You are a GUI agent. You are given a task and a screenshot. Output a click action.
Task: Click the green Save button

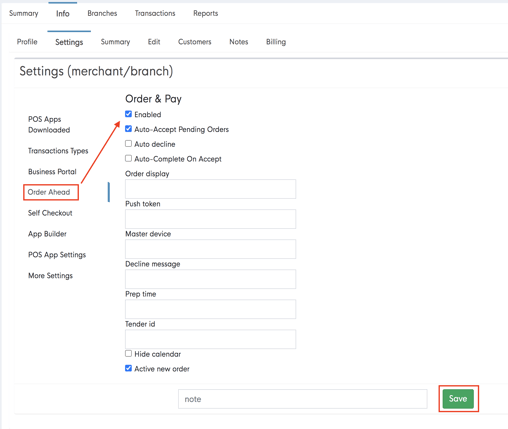pyautogui.click(x=458, y=399)
